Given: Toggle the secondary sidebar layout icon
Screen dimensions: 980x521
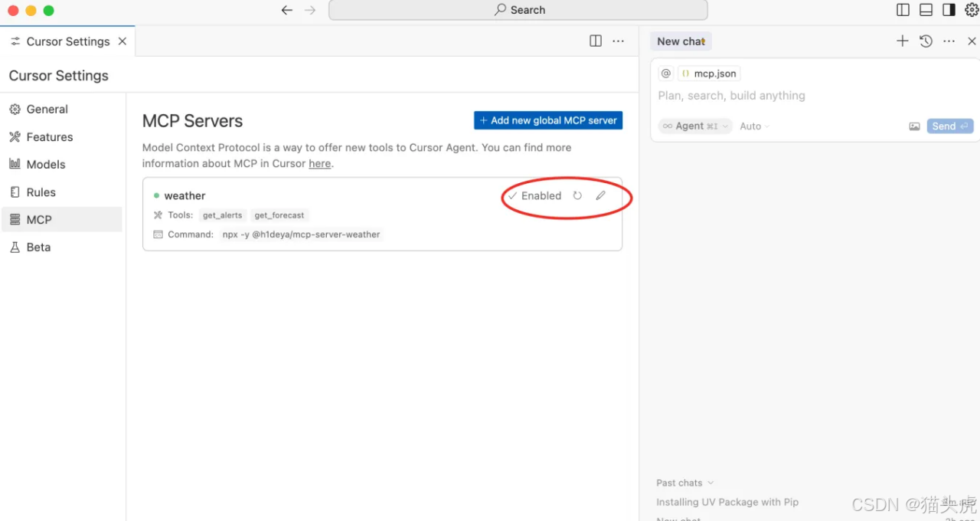Looking at the screenshot, I should pyautogui.click(x=949, y=10).
